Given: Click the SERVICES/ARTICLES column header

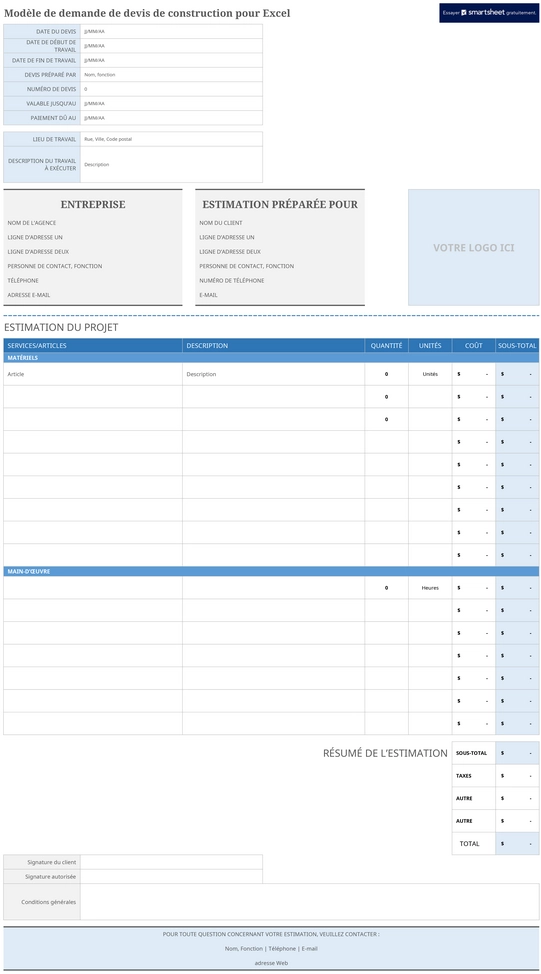Looking at the screenshot, I should point(93,346).
